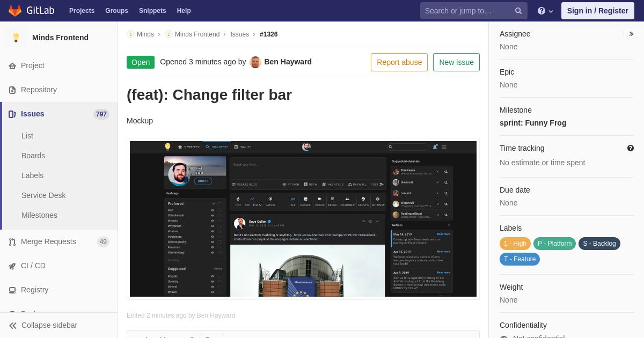Click the Minds breadcrumb link

pos(145,34)
